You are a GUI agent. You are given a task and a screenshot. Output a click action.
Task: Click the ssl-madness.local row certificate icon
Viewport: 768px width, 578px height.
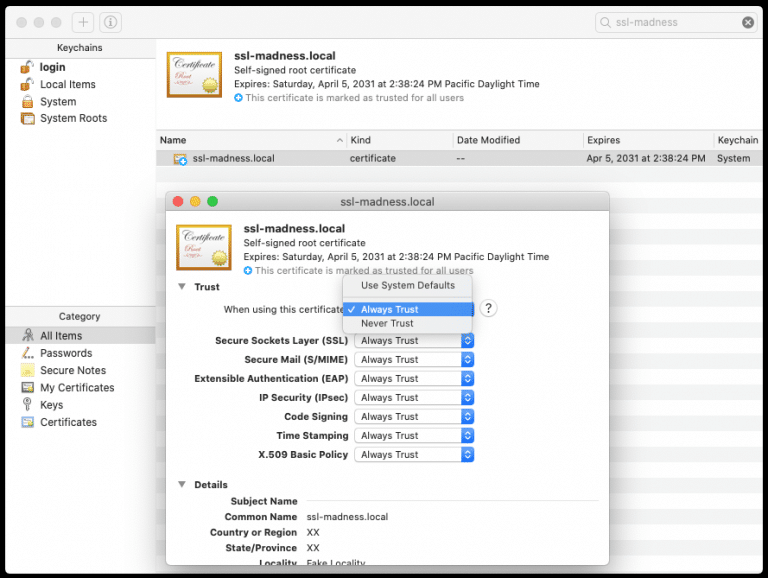pos(180,159)
